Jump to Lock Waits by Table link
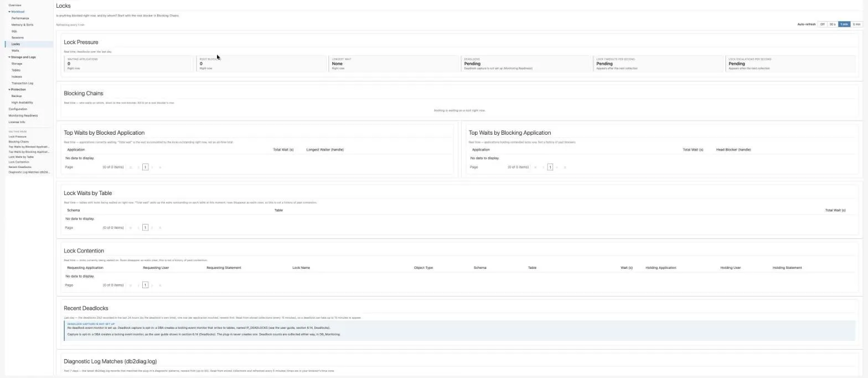 21,157
